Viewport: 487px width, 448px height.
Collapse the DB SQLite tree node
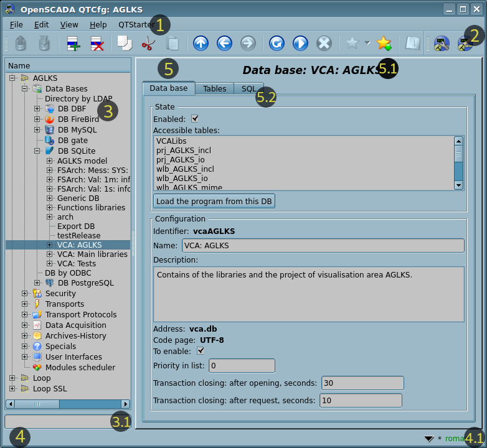point(37,151)
